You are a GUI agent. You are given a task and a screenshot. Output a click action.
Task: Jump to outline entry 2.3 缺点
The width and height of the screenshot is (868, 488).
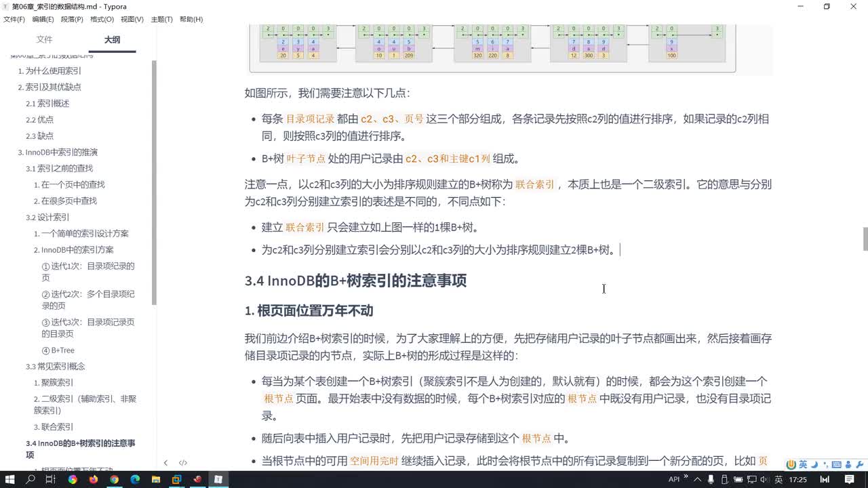pos(39,136)
